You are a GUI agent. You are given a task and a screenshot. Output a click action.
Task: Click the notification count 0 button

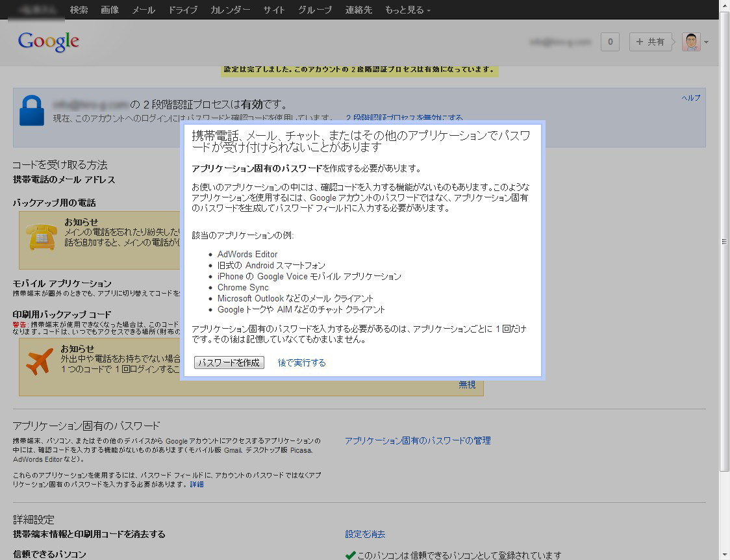[x=610, y=42]
